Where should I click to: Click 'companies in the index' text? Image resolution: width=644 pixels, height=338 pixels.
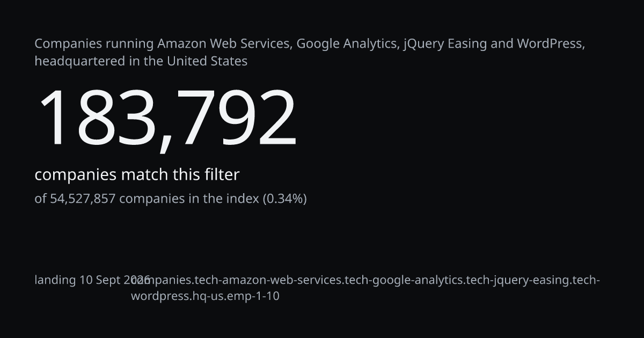click(189, 199)
